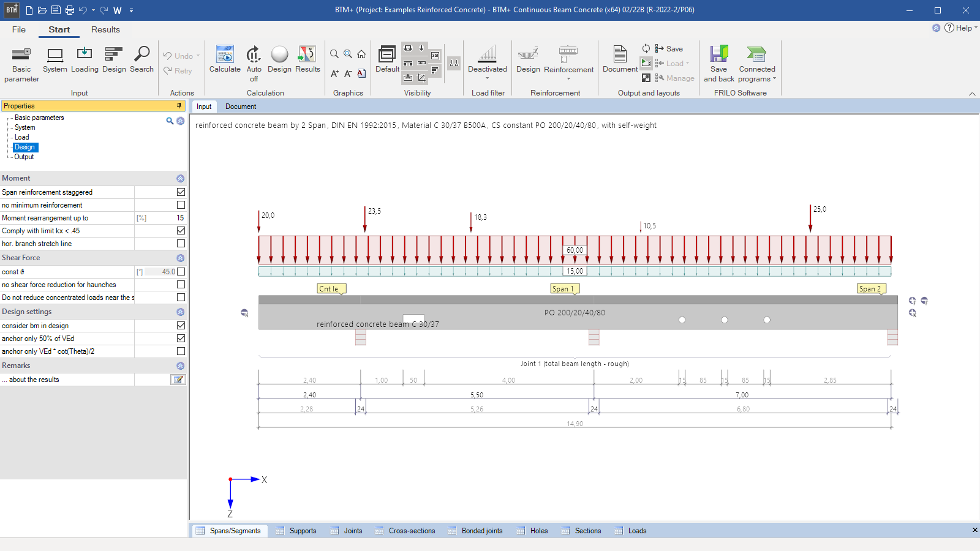Toggle distributed load visibility icon
Image resolution: width=980 pixels, height=551 pixels.
[x=408, y=48]
